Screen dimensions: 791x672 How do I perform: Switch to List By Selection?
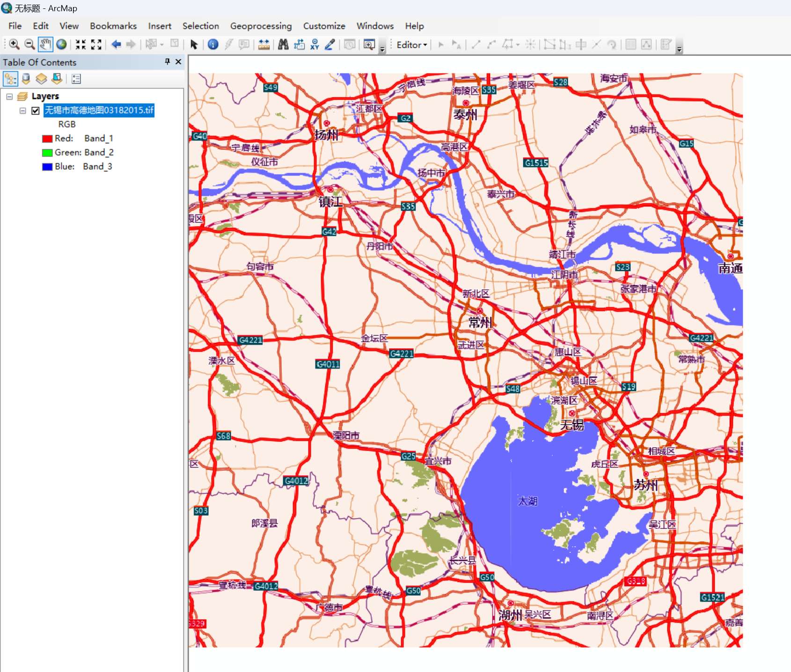click(x=57, y=79)
